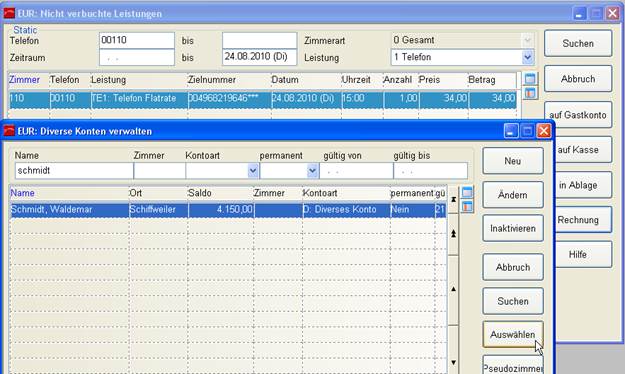625x374 pixels.
Task: Click the Telefon bis input field
Action: (259, 40)
